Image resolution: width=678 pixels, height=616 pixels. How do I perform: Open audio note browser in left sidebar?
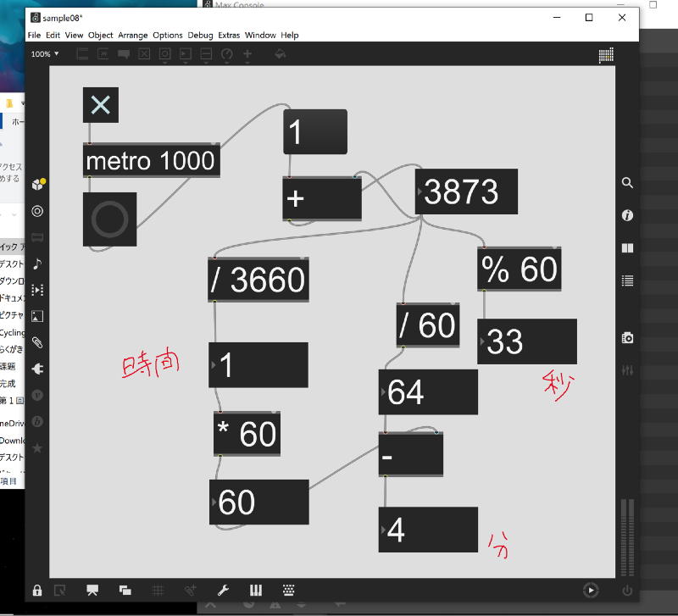click(x=37, y=264)
